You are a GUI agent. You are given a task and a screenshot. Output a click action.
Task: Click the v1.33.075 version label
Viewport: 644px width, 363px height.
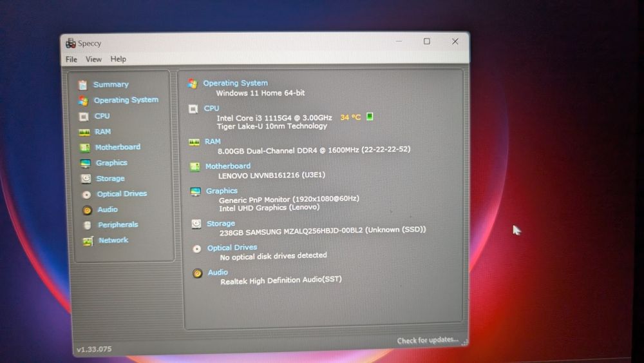[x=94, y=349]
